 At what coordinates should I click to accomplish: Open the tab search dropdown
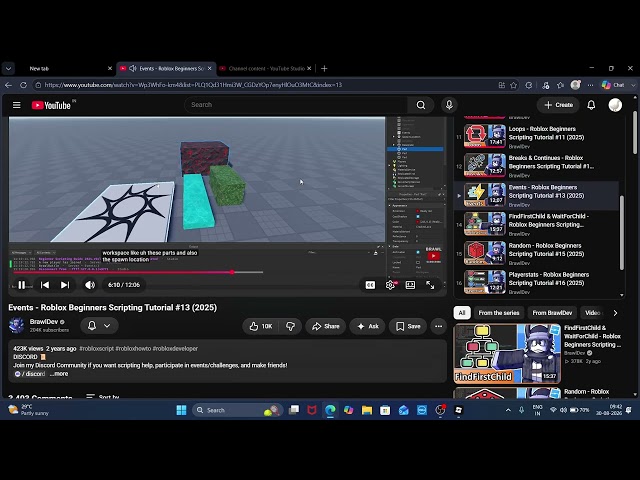coord(8,69)
